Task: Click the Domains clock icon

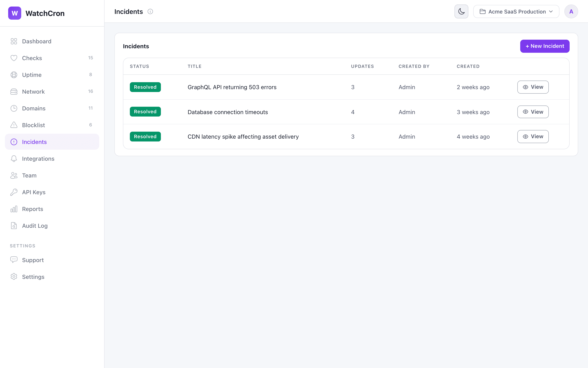Action: pyautogui.click(x=14, y=108)
